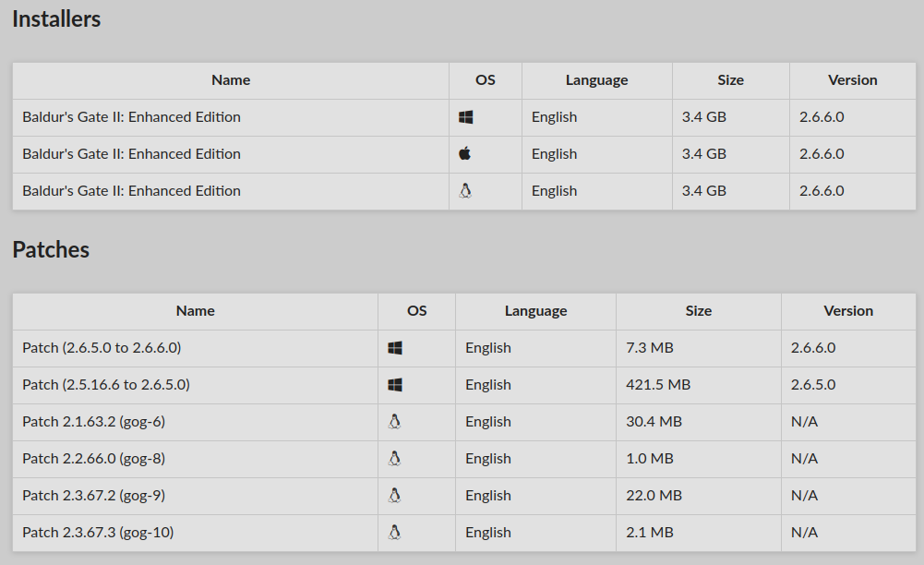Viewport: 924px width, 565px height.
Task: Click 'Patch (2.6.5.0 to 2.6.6.0)' name
Action: tap(102, 348)
